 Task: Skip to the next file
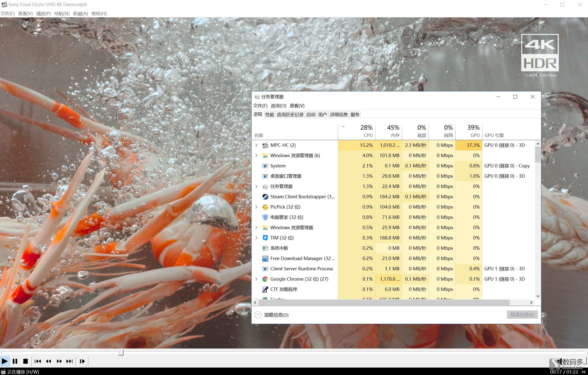(x=69, y=361)
